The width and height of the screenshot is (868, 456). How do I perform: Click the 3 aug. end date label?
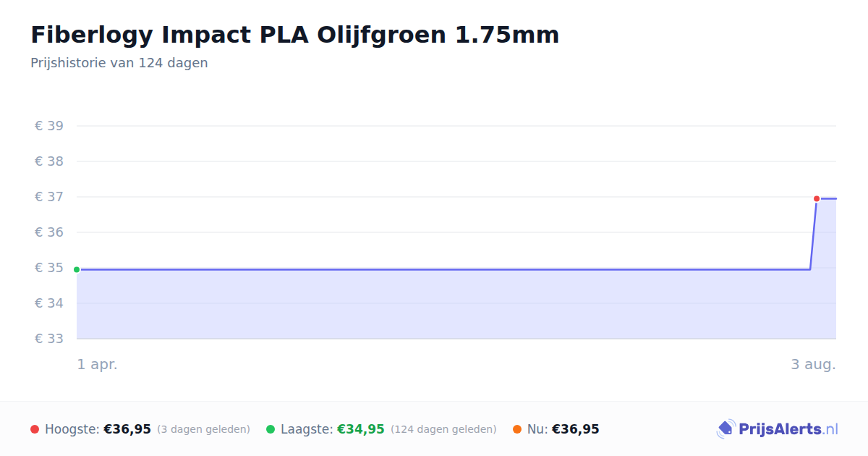click(x=813, y=365)
